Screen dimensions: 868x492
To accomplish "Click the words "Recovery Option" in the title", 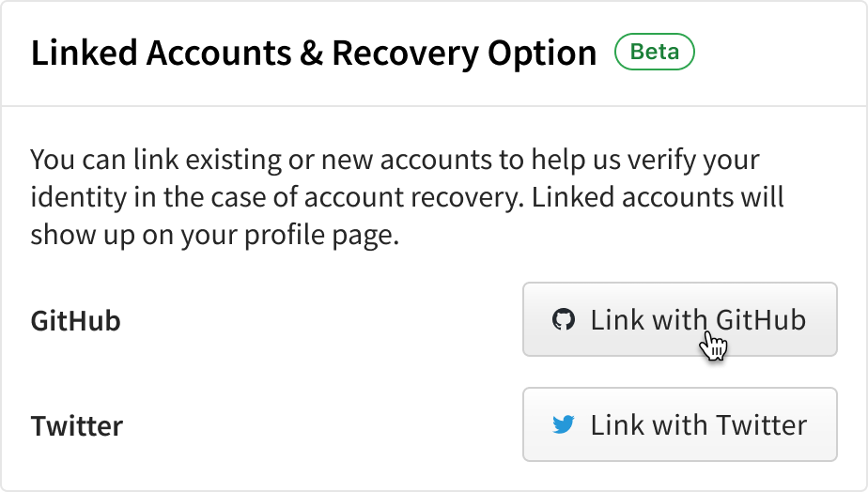I will (464, 54).
